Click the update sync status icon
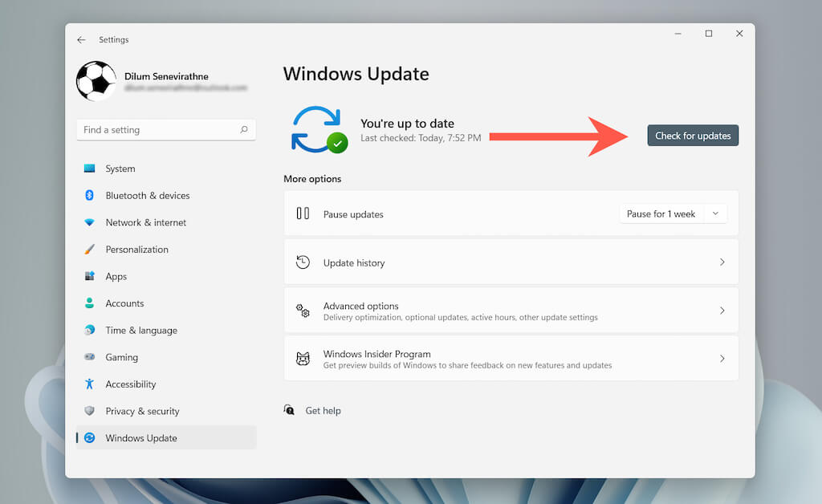This screenshot has width=822, height=504. point(319,130)
